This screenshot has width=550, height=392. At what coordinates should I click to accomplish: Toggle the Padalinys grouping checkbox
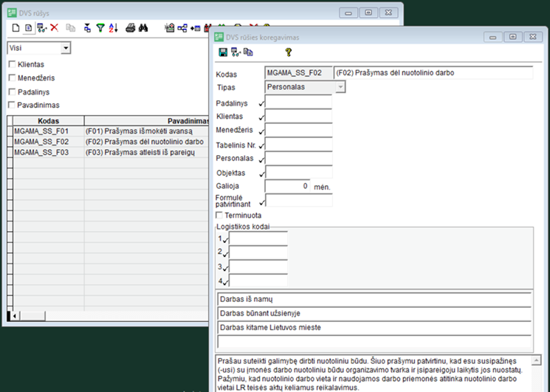[12, 92]
